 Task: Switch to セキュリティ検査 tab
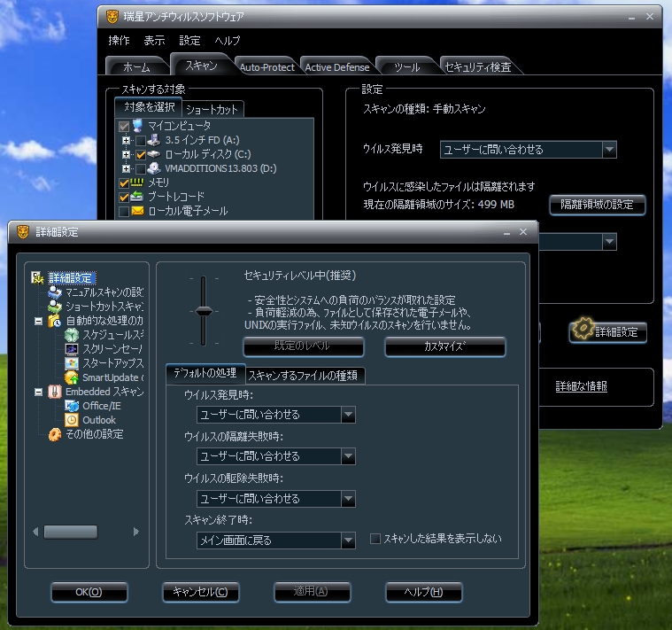click(478, 67)
